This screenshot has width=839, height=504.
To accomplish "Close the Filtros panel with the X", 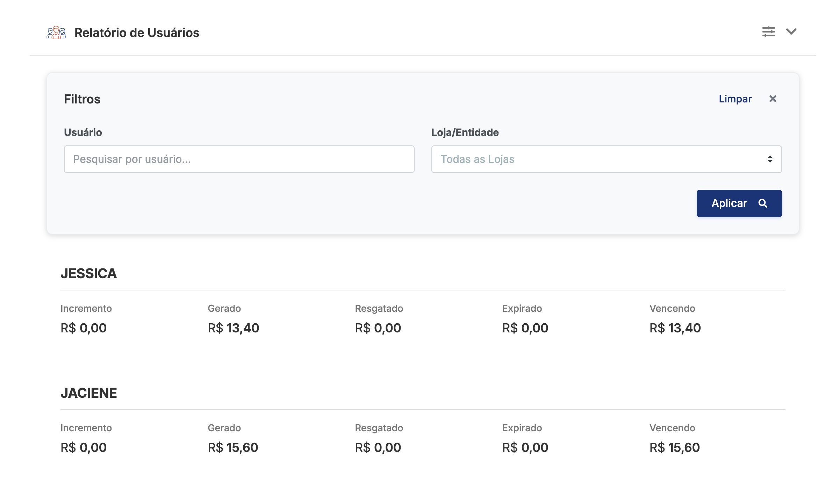I will 773,99.
